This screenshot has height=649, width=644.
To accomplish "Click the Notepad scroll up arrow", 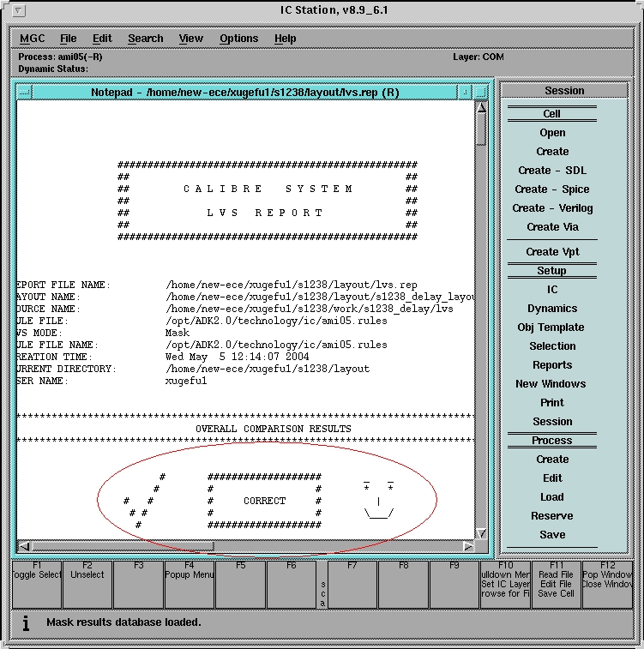I will coord(481,108).
